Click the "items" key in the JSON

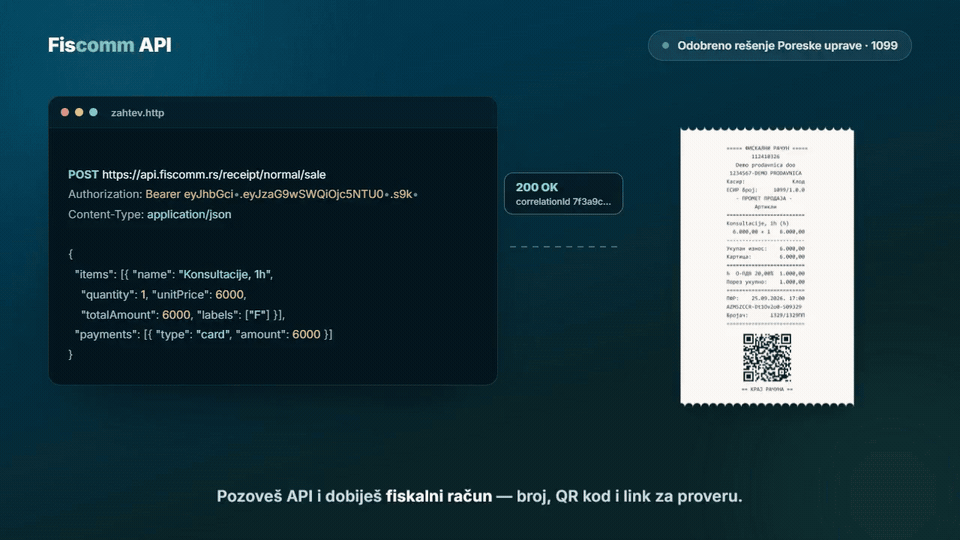96,274
